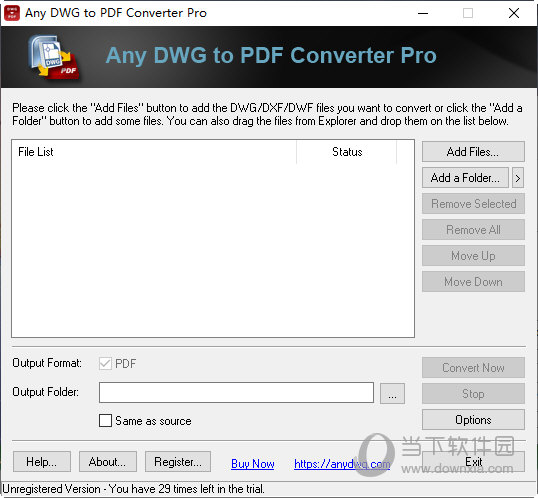Visit the https://anydwg.com link
This screenshot has width=538, height=498.
pos(342,464)
